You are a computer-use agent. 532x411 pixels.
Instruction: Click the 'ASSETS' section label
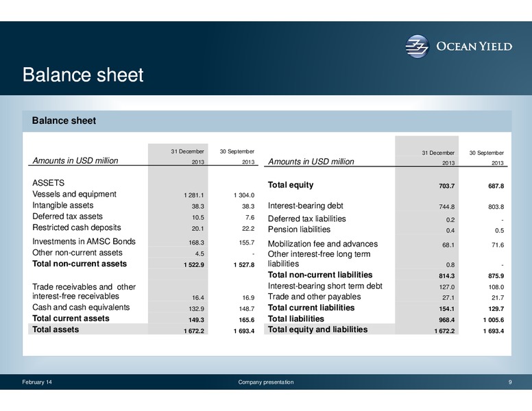pos(48,183)
